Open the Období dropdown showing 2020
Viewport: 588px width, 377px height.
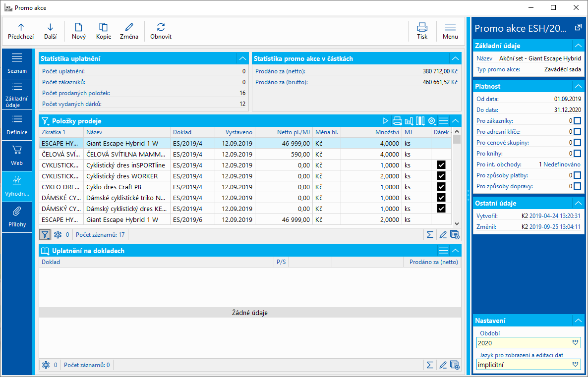(x=576, y=343)
